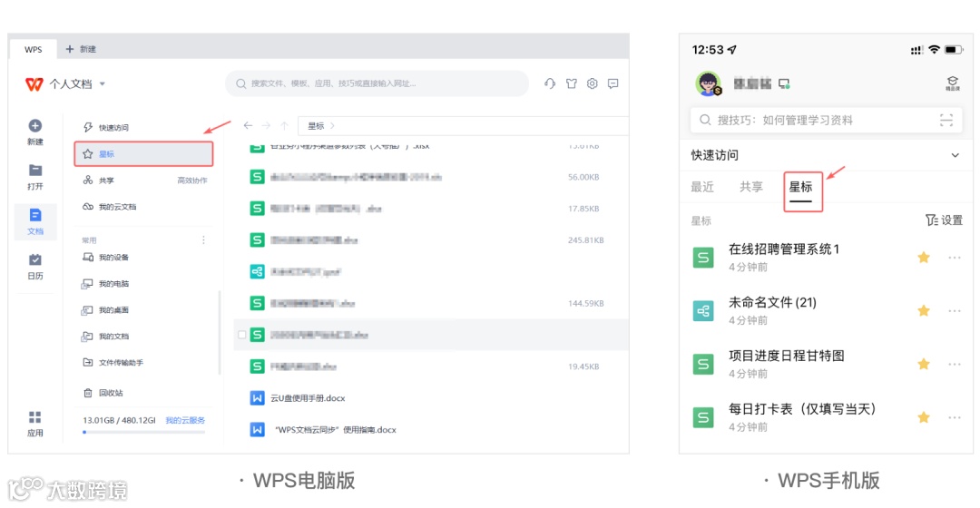980x508 pixels.
Task: Click the three-dot menu beside 常用
Action: 203,240
